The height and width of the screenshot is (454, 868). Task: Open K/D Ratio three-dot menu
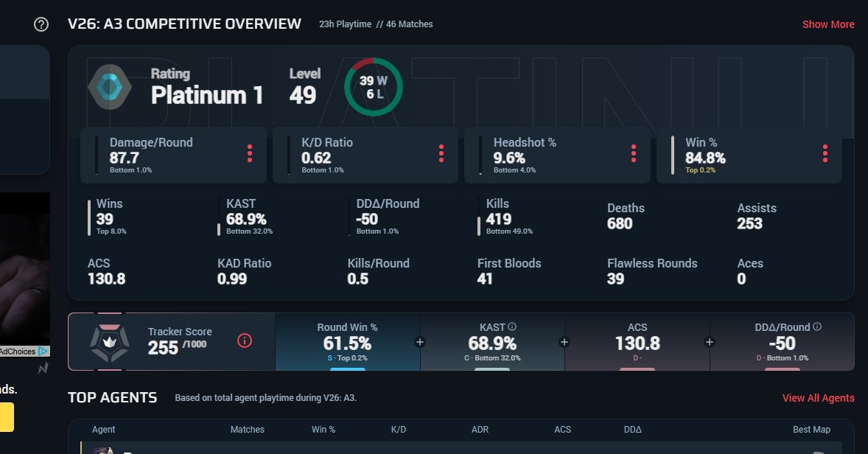point(441,153)
